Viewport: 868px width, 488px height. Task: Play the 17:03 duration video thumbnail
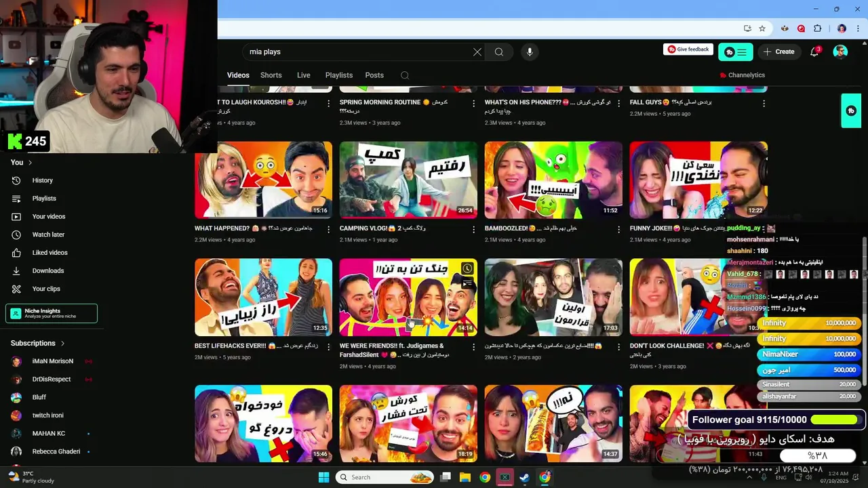click(553, 298)
